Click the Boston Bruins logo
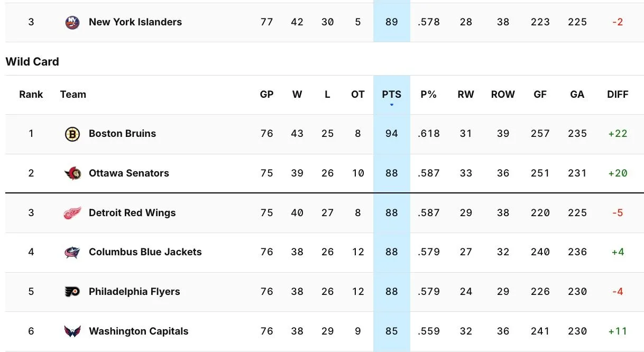The height and width of the screenshot is (352, 644). [x=72, y=134]
